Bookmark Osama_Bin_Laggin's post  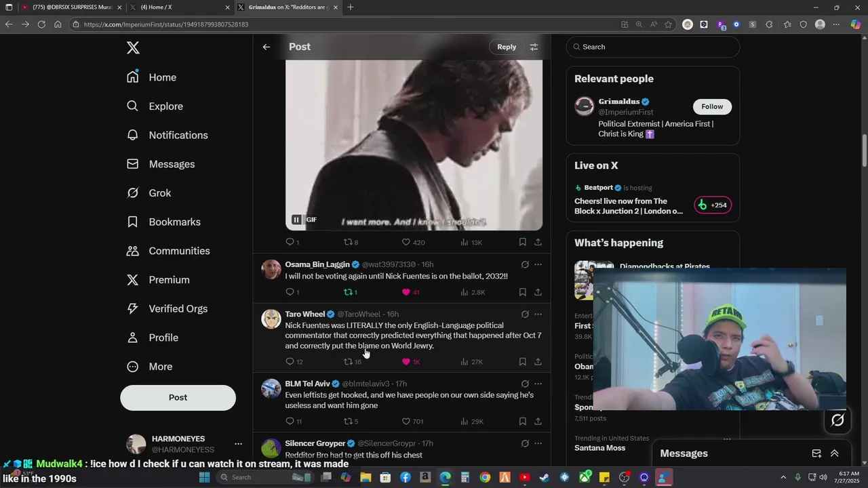tap(522, 292)
